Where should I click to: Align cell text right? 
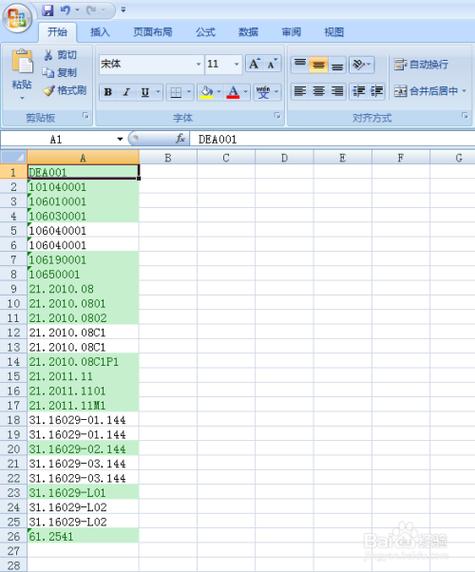[x=337, y=91]
